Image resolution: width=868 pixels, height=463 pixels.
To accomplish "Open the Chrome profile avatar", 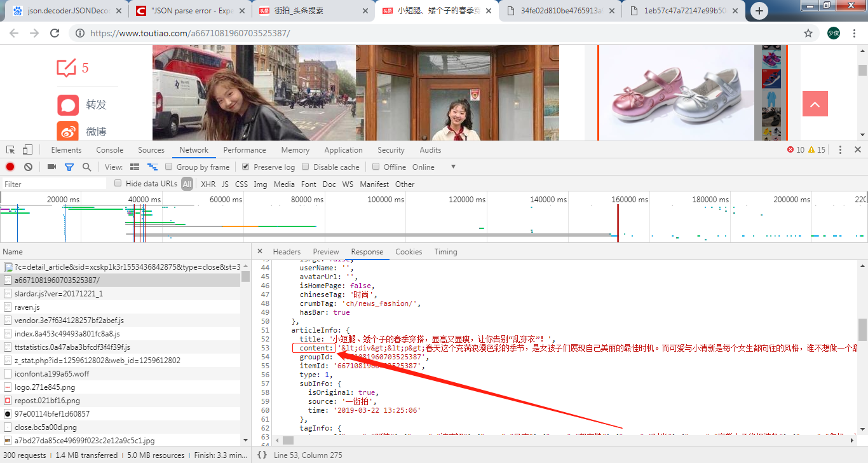I will tap(834, 33).
